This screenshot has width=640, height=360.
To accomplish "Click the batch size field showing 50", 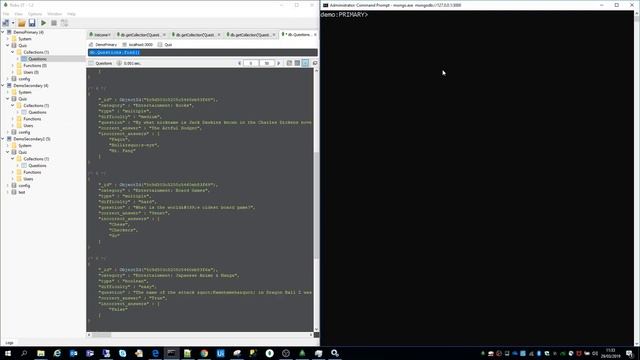I will click(x=267, y=63).
